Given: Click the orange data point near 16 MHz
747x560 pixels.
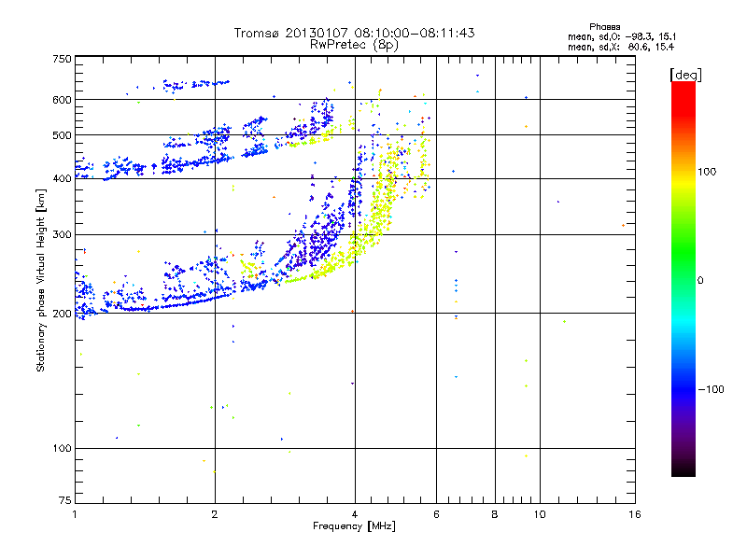Looking at the screenshot, I should click(x=623, y=225).
